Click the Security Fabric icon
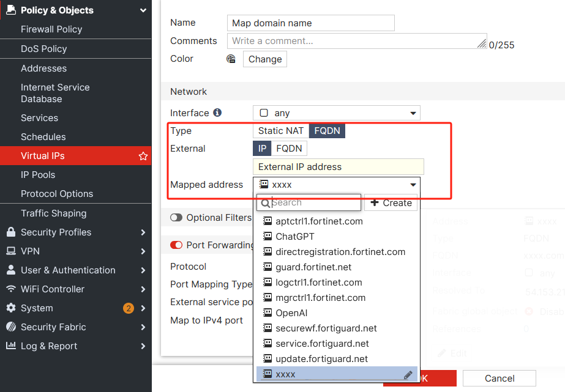 point(11,327)
